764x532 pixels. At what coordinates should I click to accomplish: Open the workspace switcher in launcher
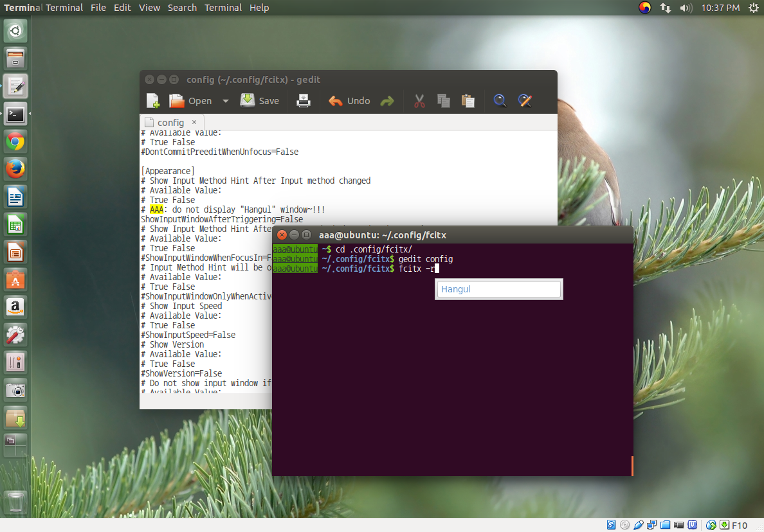tap(15, 445)
